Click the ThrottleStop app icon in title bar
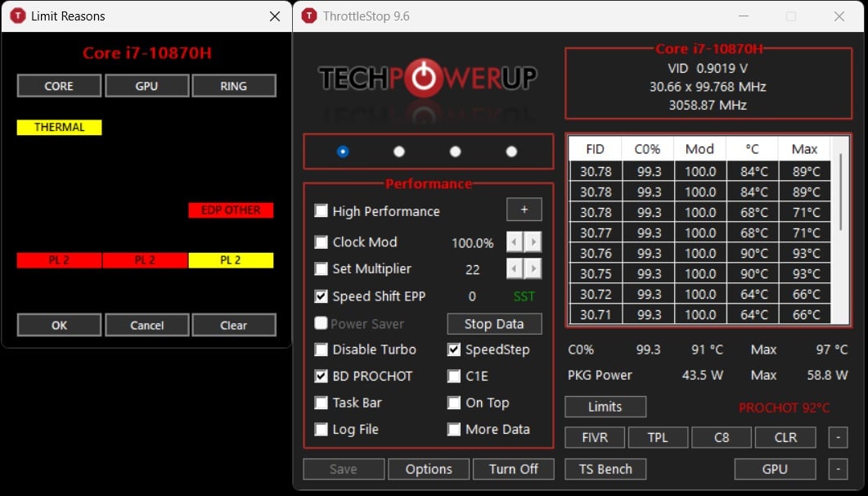The image size is (868, 496). pyautogui.click(x=309, y=16)
